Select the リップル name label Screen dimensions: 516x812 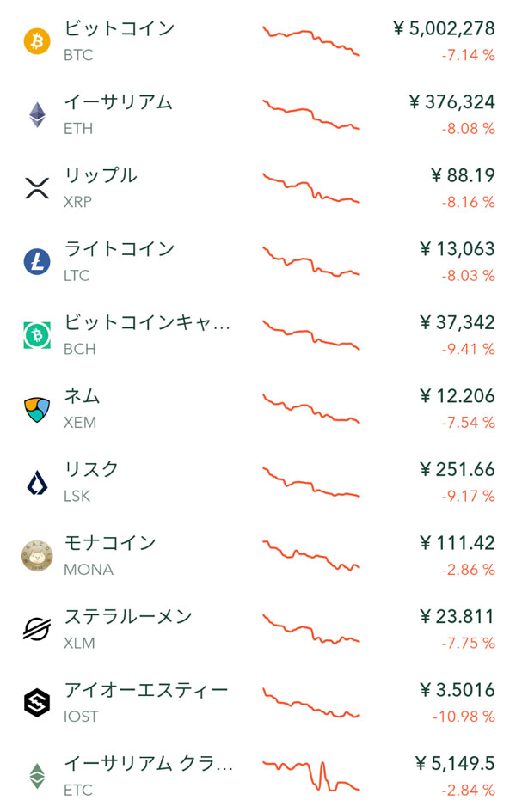101,175
